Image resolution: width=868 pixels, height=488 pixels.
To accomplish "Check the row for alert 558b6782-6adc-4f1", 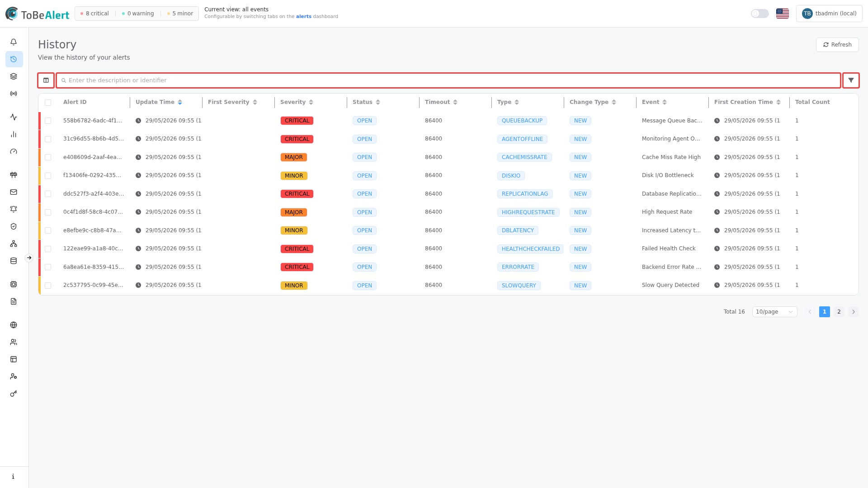I will [48, 121].
